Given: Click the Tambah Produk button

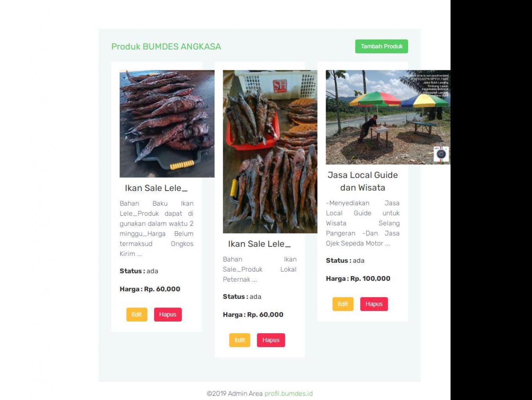Looking at the screenshot, I should [381, 46].
